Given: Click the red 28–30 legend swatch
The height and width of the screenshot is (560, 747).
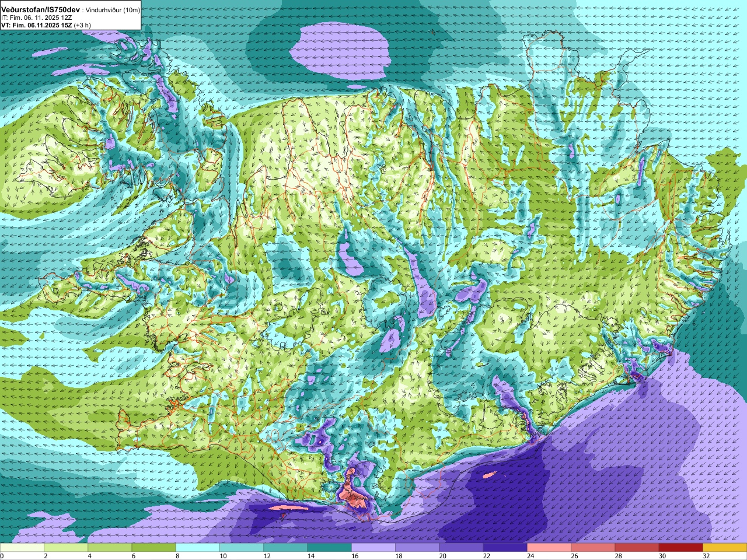Looking at the screenshot, I should tap(637, 548).
